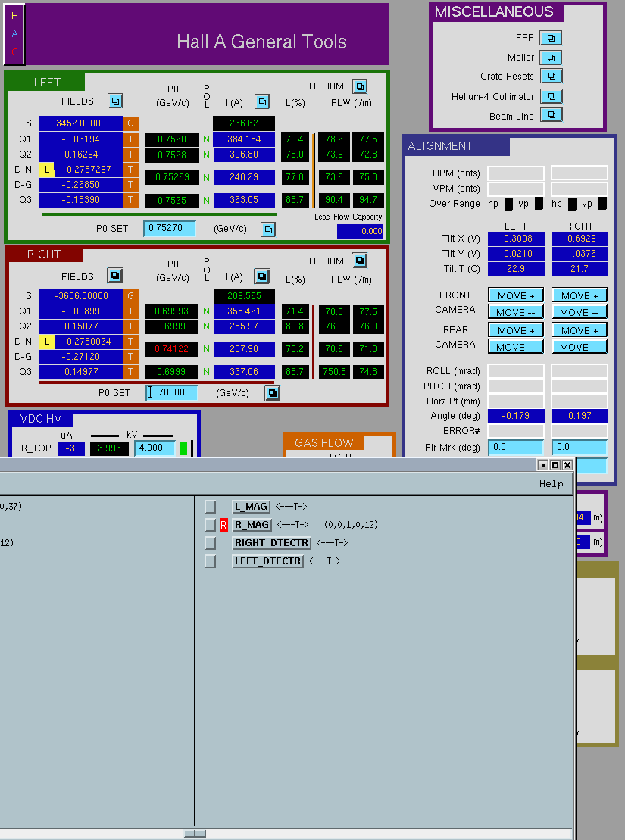Select the RIGHT_DTECTR alarm group
This screenshot has width=625, height=840.
click(x=272, y=542)
